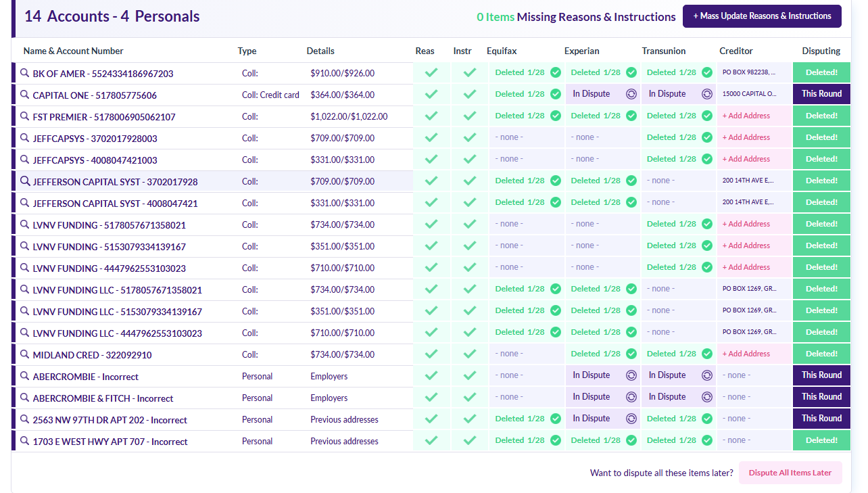This screenshot has height=493, width=868.
Task: Inspect LVNV FUNDING - 5178057671358021 magnifier icon
Action: [25, 225]
